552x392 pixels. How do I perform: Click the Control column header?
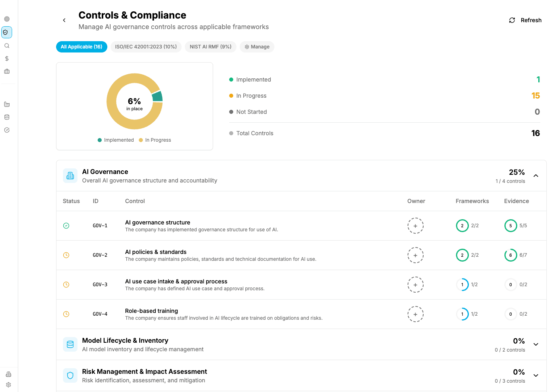coord(135,201)
